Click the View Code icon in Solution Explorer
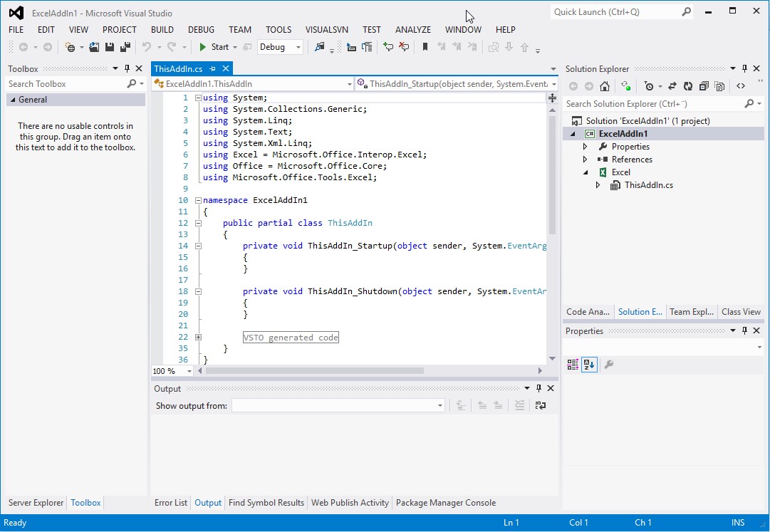The image size is (770, 532). pyautogui.click(x=741, y=86)
